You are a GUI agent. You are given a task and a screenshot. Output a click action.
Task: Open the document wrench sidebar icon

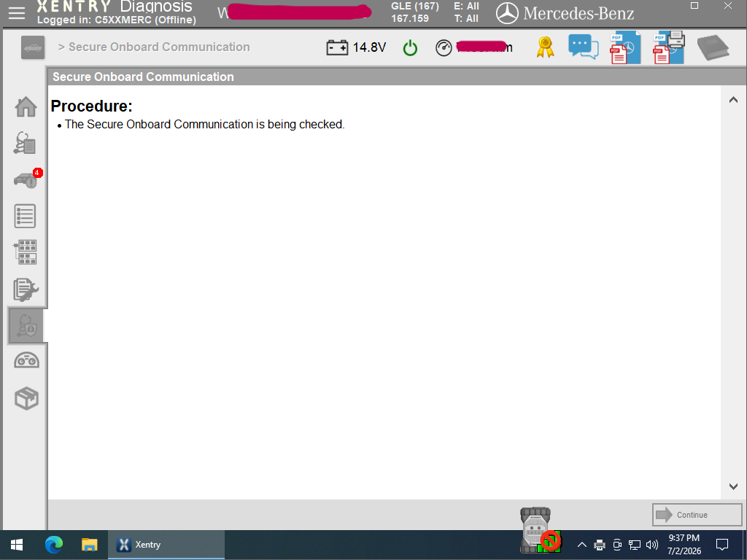pyautogui.click(x=26, y=289)
